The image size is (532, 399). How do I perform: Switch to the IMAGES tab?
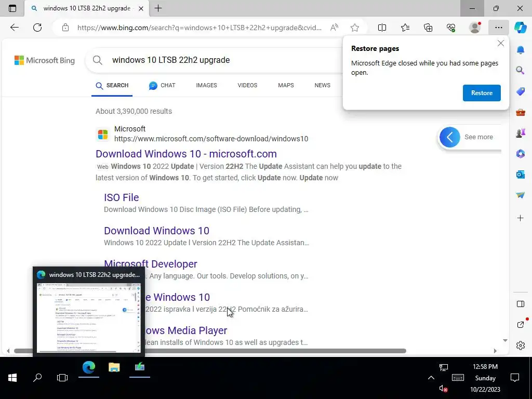coord(206,86)
